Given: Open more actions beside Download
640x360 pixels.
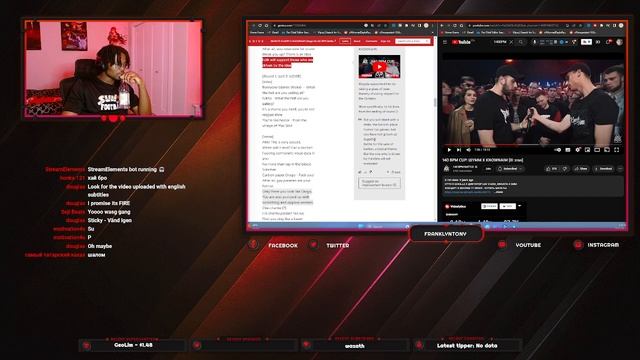Looking at the screenshot, I should click(x=620, y=169).
